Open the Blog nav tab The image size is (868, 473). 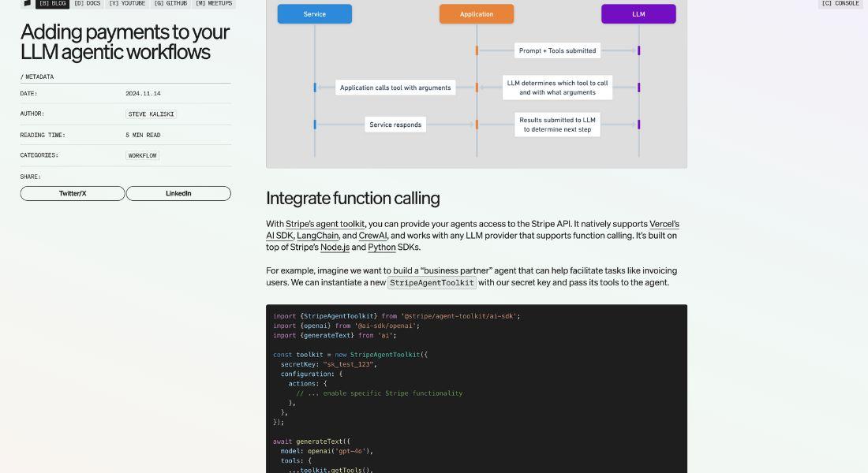pos(52,3)
